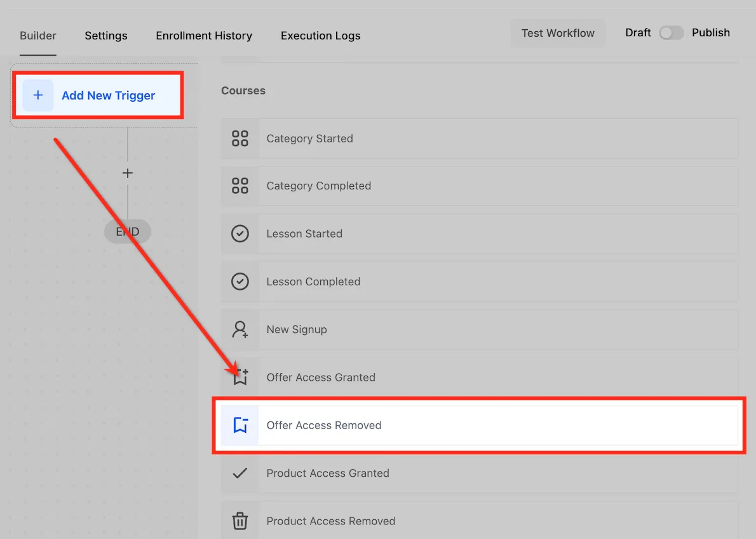Click the New Signup person icon

click(240, 329)
